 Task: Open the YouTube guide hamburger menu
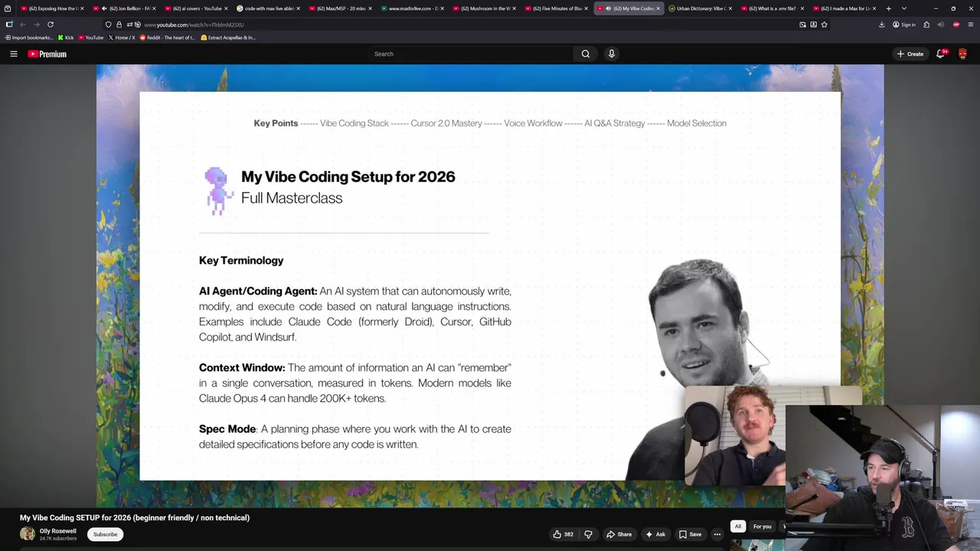click(13, 54)
